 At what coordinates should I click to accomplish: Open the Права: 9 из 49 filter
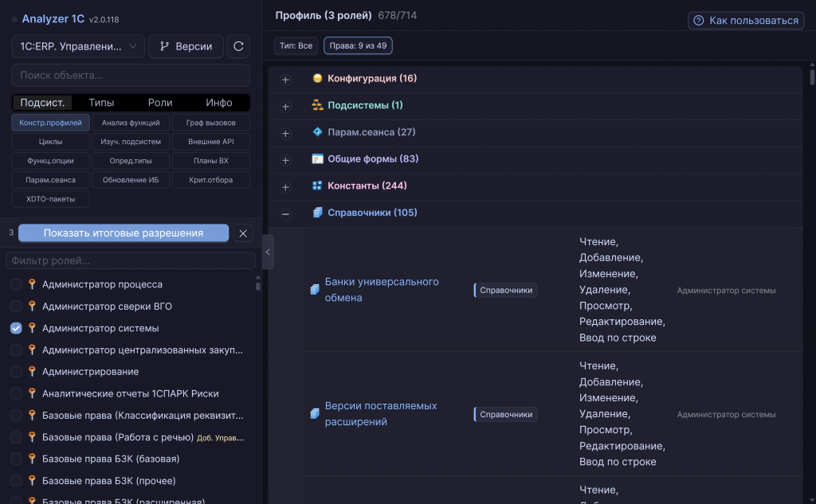click(358, 45)
